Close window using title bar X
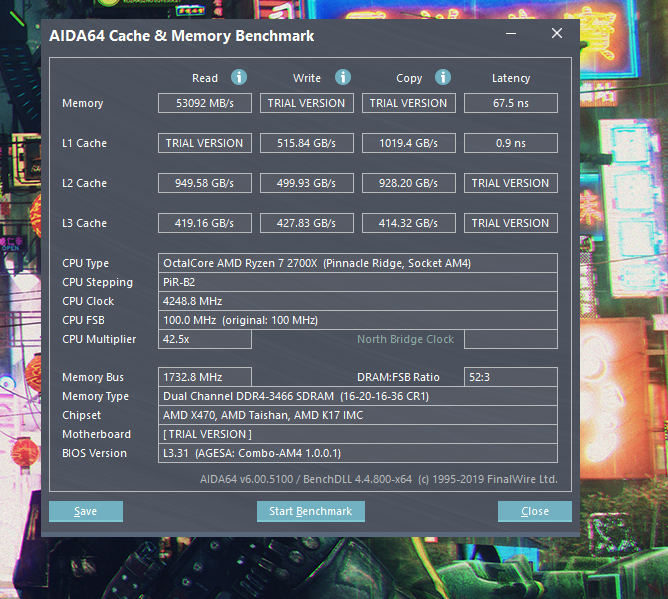The height and width of the screenshot is (599, 668). 557,33
